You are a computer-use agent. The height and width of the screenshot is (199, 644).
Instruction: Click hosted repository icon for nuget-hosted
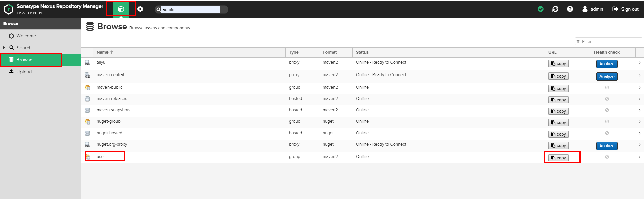point(87,133)
